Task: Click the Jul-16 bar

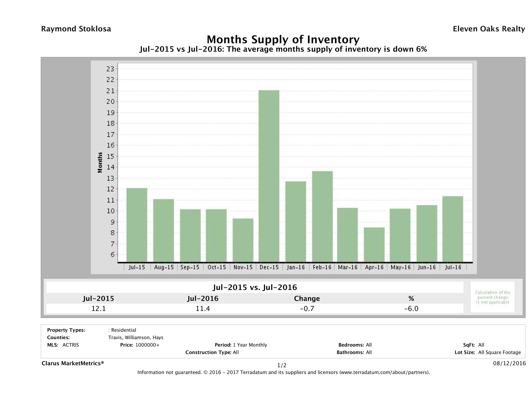Action: (x=453, y=229)
